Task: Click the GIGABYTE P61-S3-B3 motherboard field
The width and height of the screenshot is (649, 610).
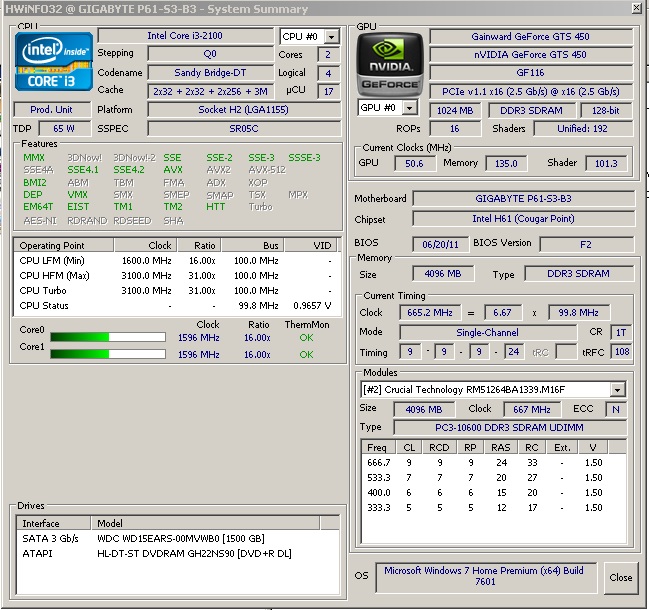Action: [523, 198]
